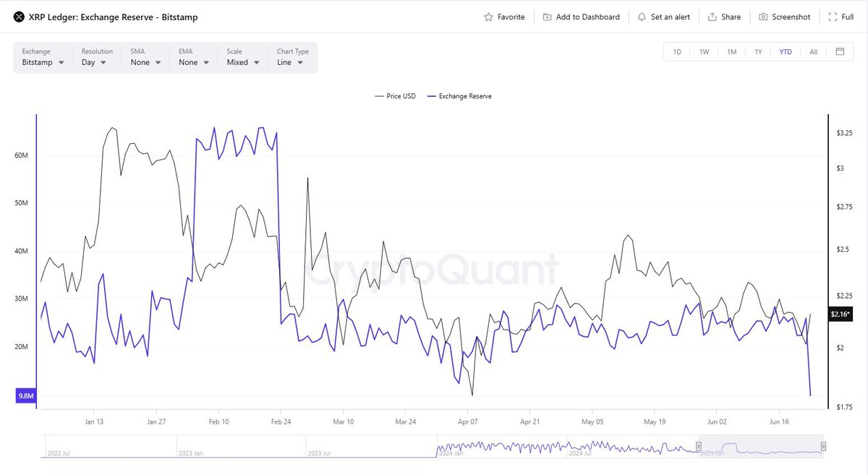Click the Apr 07 x-axis date label

pyautogui.click(x=468, y=421)
